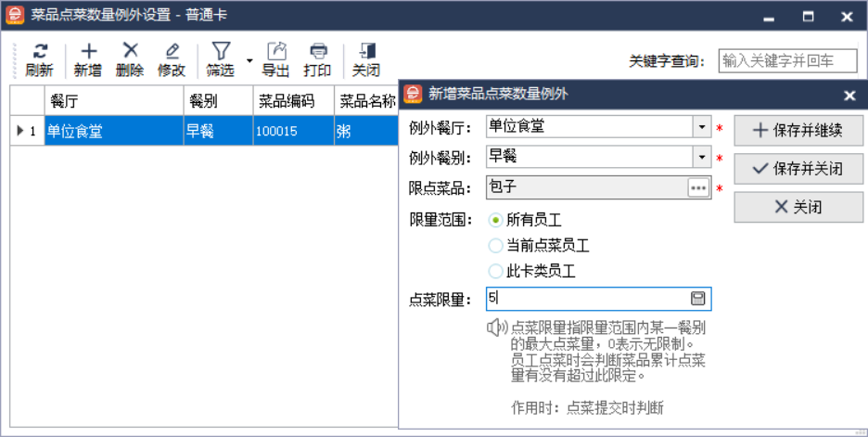Click the 餐别 column header
This screenshot has width=868, height=437.
pyautogui.click(x=219, y=101)
